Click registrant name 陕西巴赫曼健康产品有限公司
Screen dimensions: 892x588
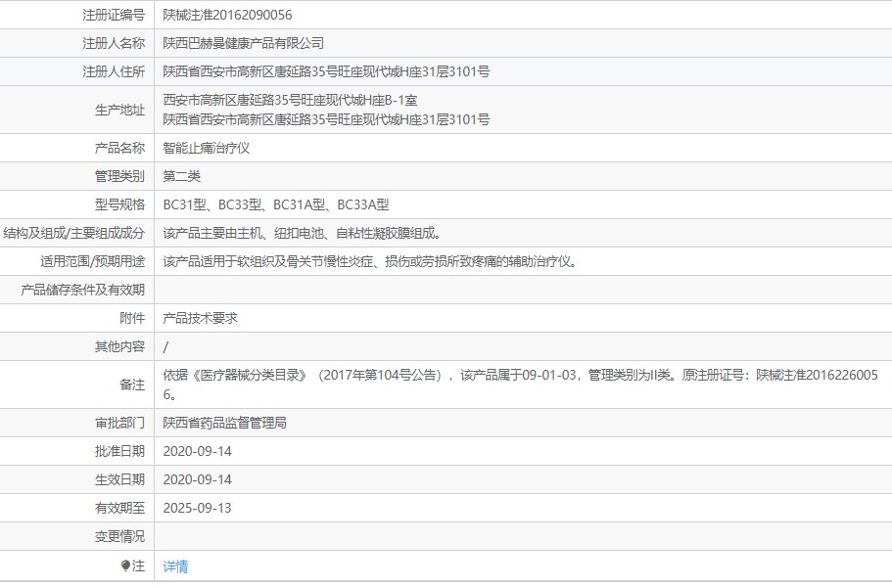click(244, 43)
